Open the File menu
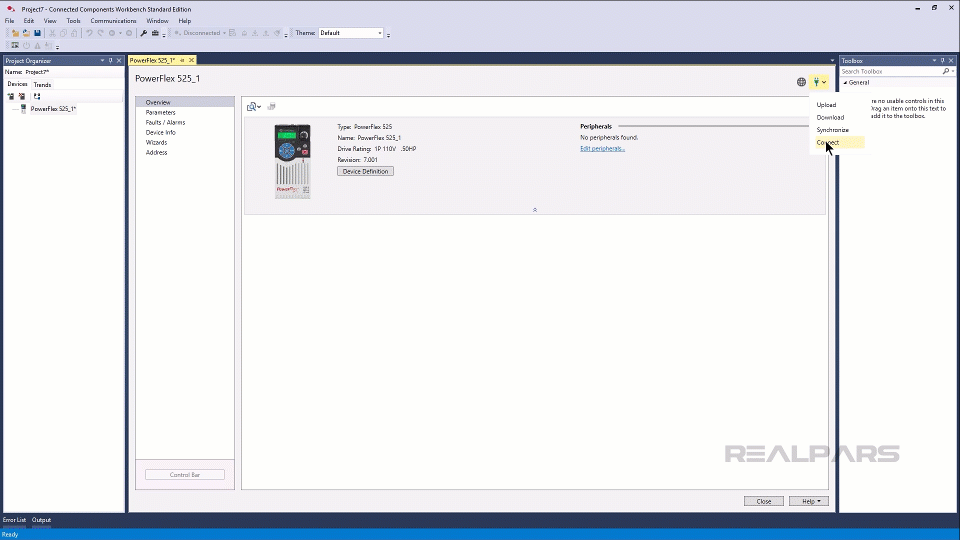This screenshot has width=960, height=540. (10, 21)
